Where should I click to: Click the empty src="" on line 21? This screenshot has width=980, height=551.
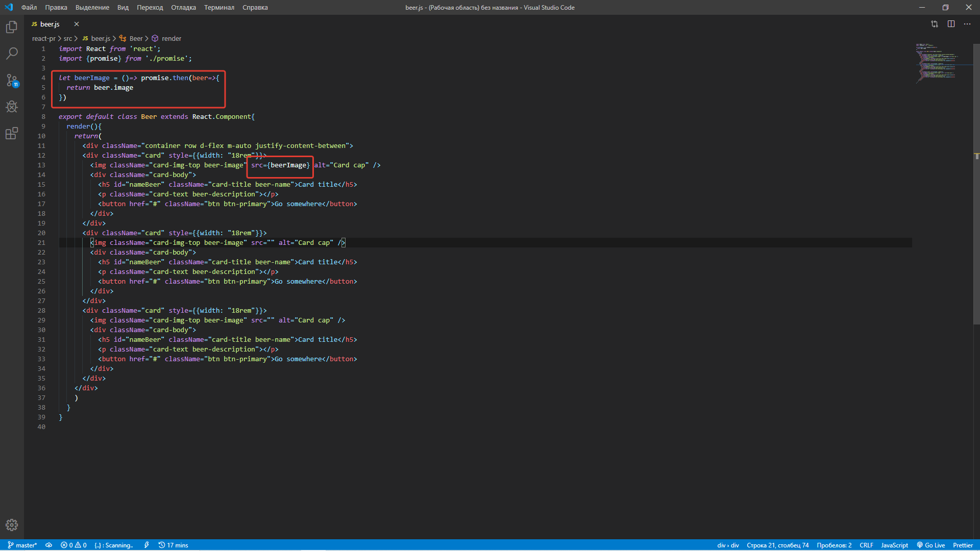click(263, 242)
